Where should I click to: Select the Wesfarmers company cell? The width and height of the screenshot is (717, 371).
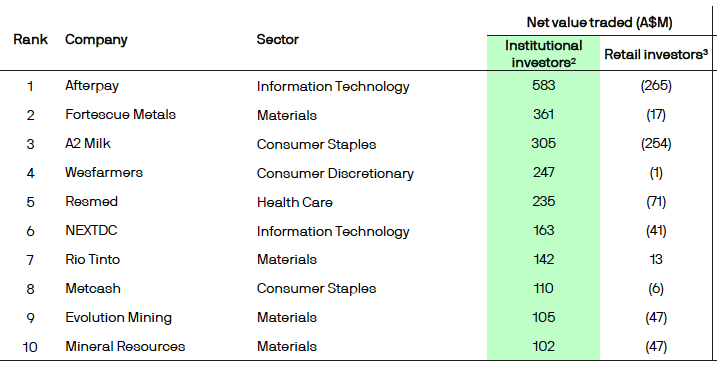pos(104,172)
